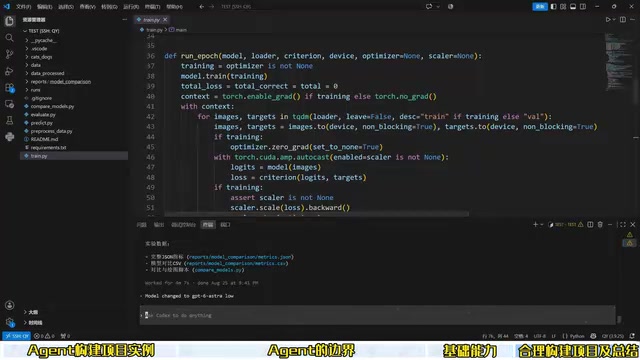
Task: Expand the __pycache__ folder
Action: 43,40
